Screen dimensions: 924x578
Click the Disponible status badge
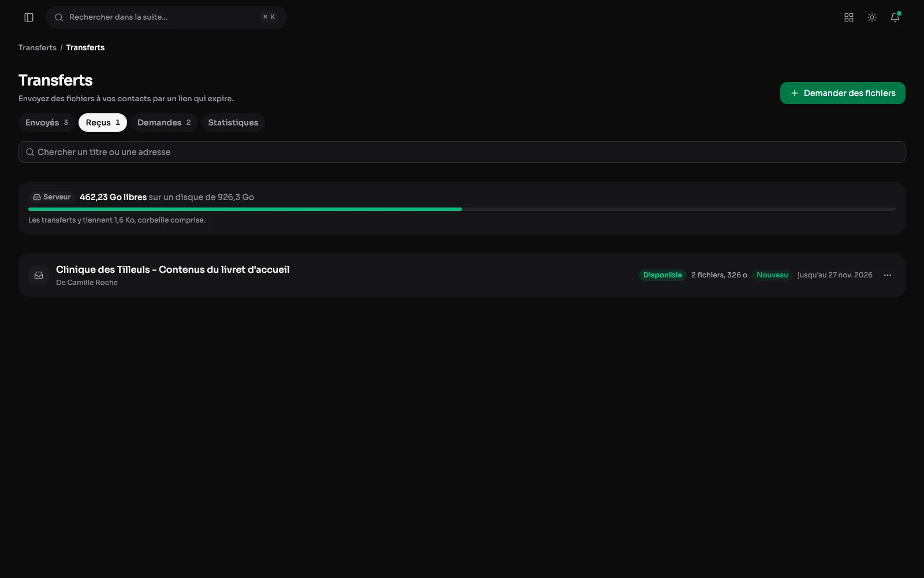pyautogui.click(x=662, y=275)
